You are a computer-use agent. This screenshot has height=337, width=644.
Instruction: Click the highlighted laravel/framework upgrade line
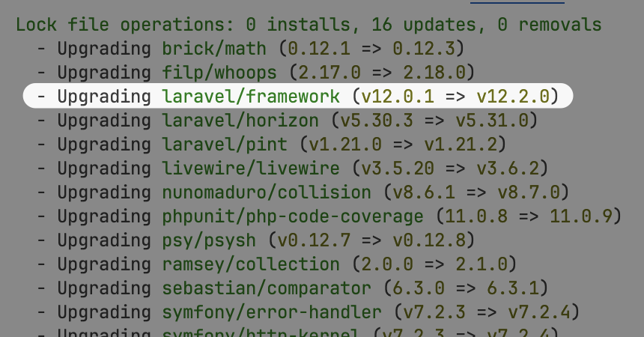pyautogui.click(x=298, y=96)
